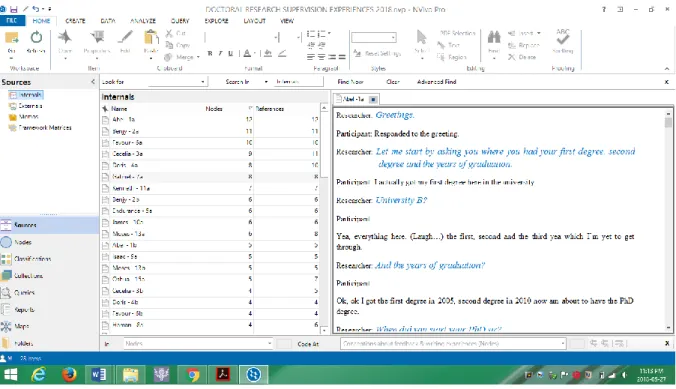Click the Open item icon

(65, 38)
